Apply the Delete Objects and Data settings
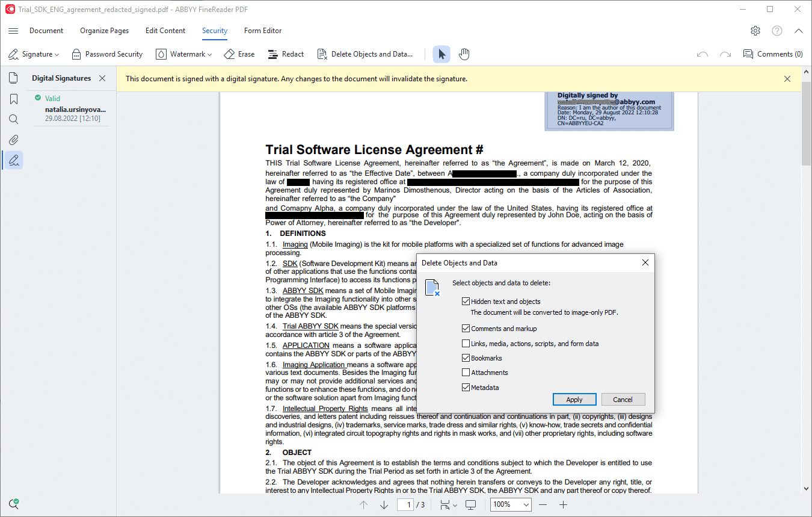812x517 pixels. coord(574,399)
